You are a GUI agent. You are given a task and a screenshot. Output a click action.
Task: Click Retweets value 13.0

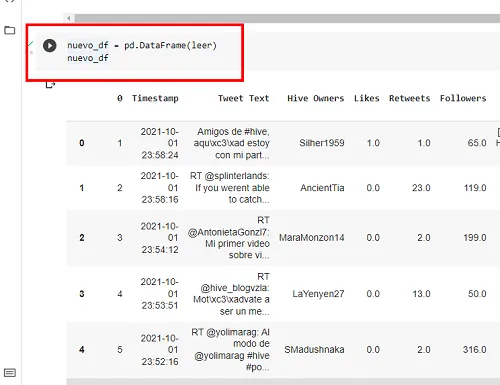(421, 294)
